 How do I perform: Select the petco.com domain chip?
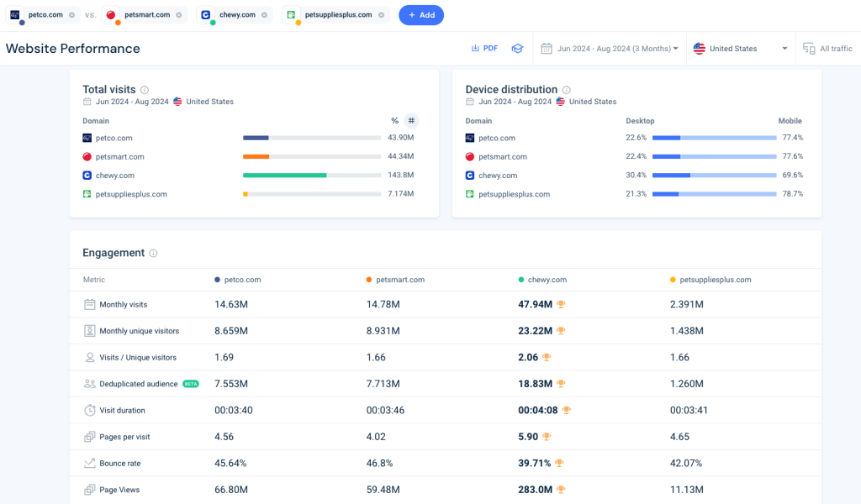pyautogui.click(x=44, y=14)
